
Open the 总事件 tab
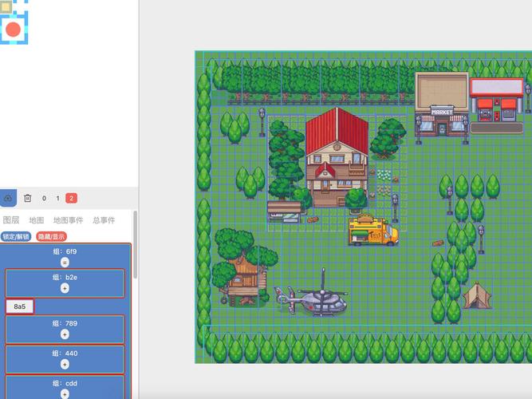pos(104,220)
